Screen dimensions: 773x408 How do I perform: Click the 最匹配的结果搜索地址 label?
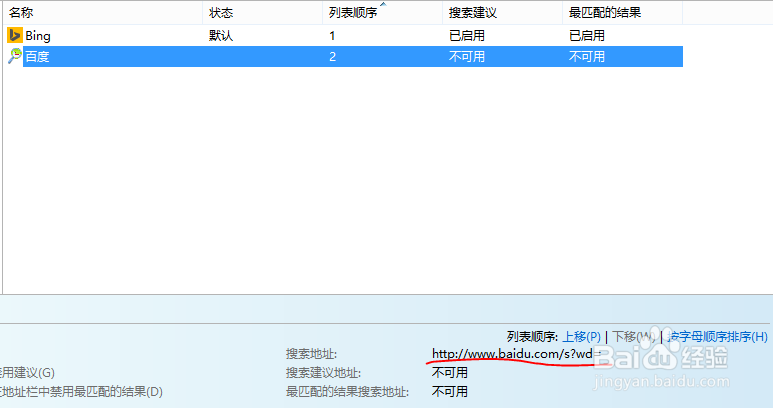tap(348, 392)
